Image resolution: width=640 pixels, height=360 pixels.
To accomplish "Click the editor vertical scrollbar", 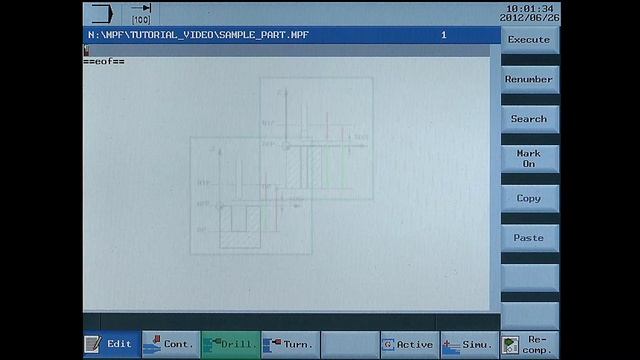I will tap(495, 178).
